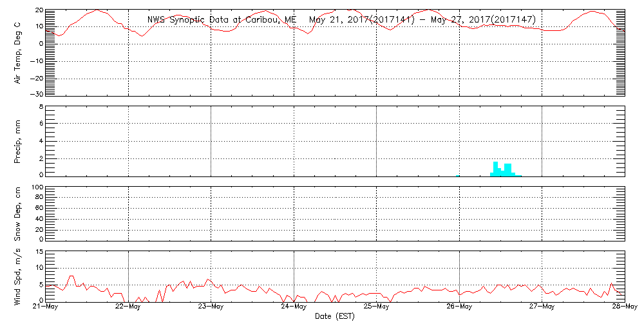Viewport: 644px width, 322px height.
Task: Click the "Air Temp, Deg C" axis label
Action: click(18, 53)
